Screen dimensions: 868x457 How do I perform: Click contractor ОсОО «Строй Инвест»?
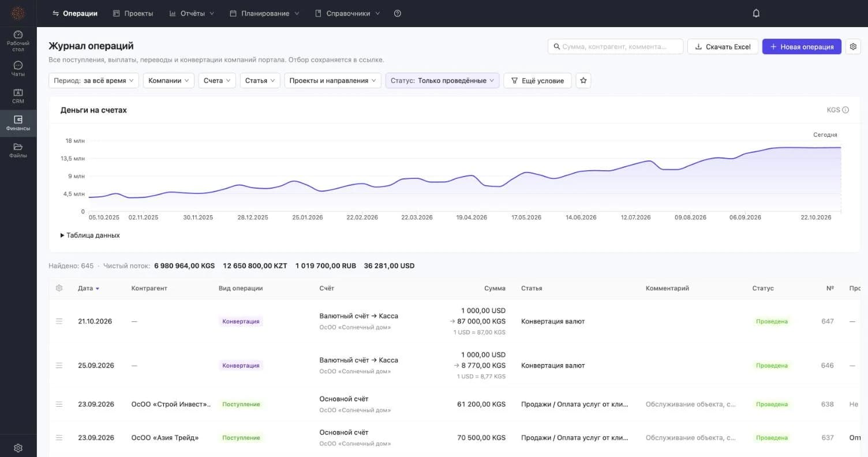click(x=171, y=404)
